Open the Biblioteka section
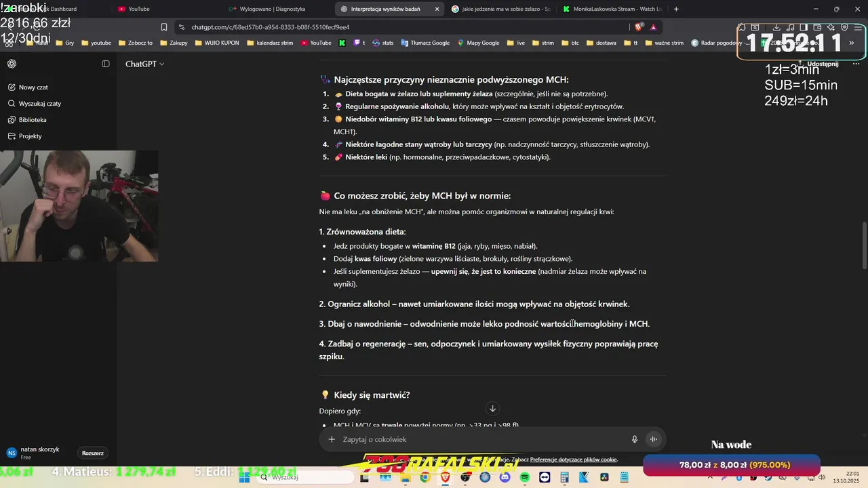This screenshot has height=488, width=868. tap(33, 120)
